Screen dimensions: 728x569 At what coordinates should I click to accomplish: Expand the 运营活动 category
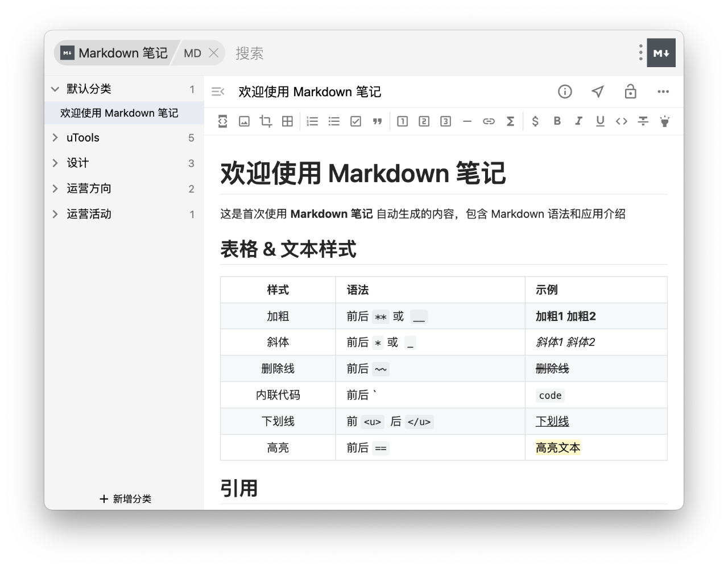(55, 214)
